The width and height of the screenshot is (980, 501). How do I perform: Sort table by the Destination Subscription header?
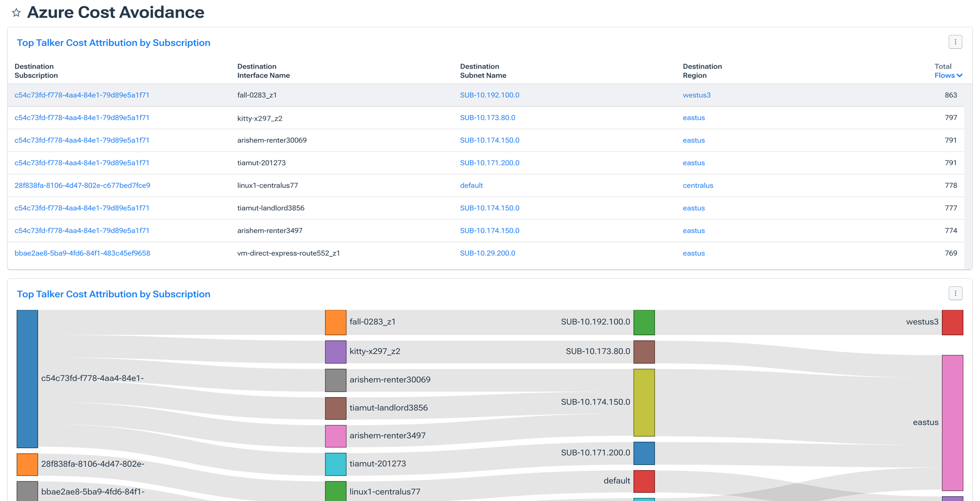pos(34,71)
